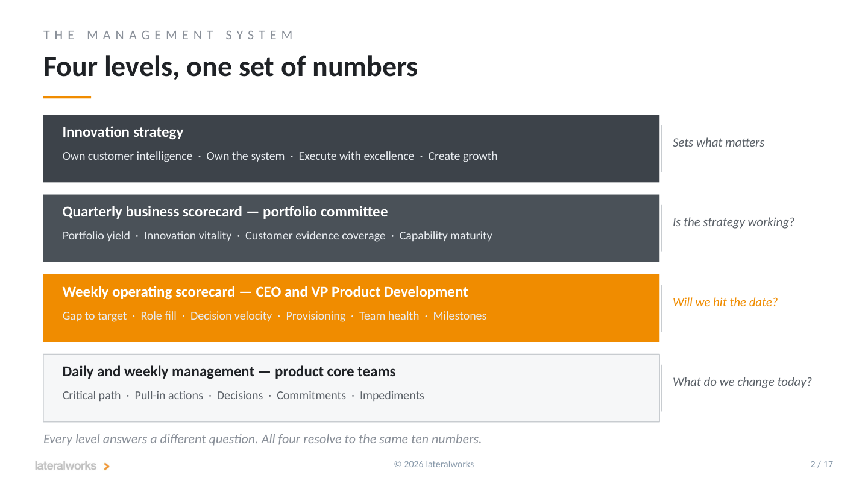Click 'Innovation vitality' metric
The height and width of the screenshot is (489, 868).
[187, 236]
